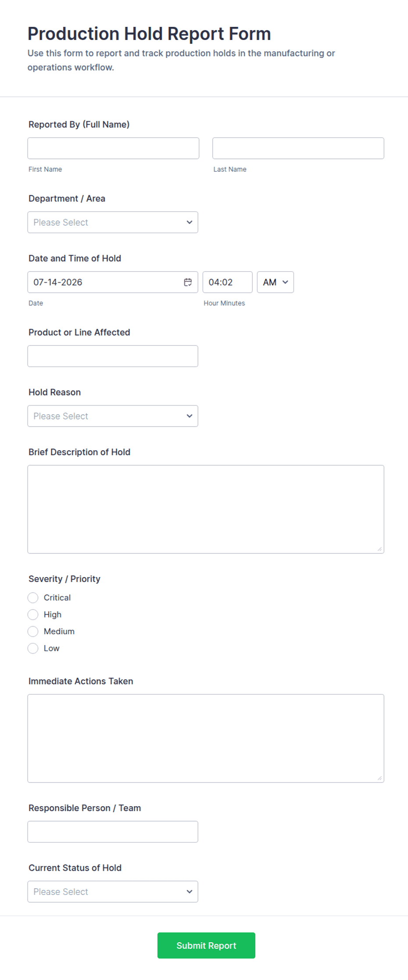
Task: Focus the Last Name text box
Action: pyautogui.click(x=298, y=148)
